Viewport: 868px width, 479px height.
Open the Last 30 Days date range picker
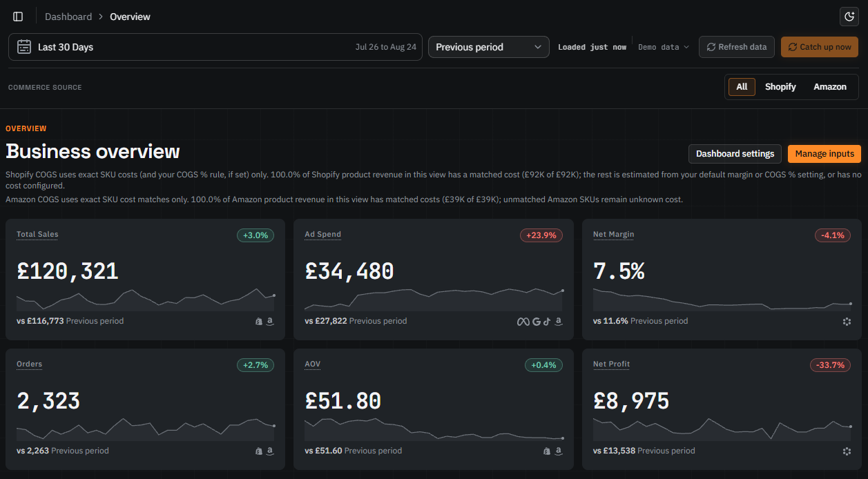tap(215, 47)
